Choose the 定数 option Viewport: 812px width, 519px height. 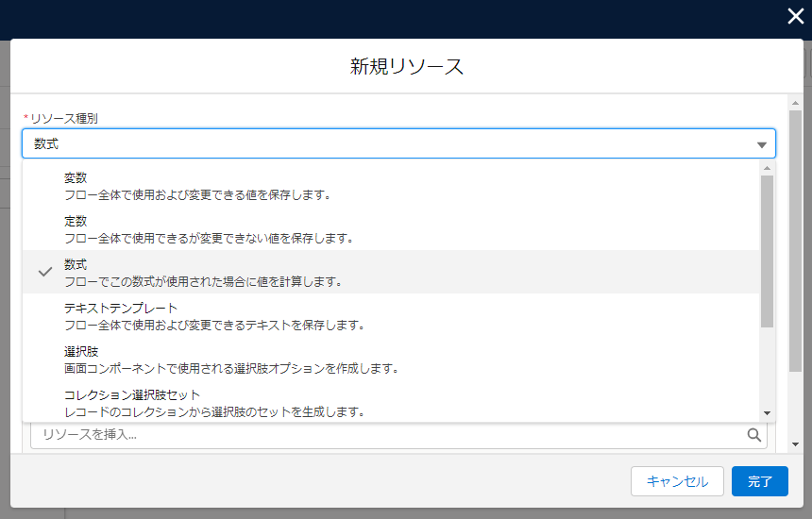point(391,229)
